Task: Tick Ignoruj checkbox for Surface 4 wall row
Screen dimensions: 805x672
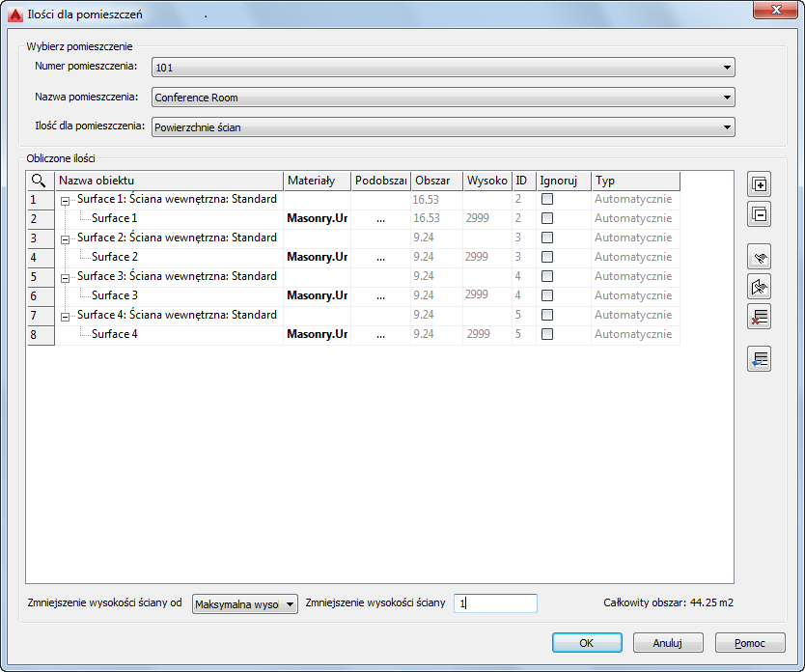Action: pyautogui.click(x=547, y=315)
